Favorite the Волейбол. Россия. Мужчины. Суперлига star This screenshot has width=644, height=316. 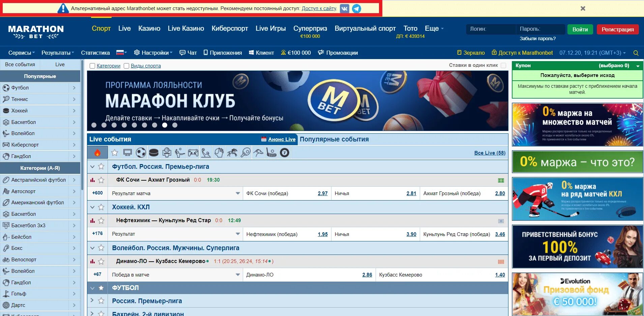coord(101,248)
